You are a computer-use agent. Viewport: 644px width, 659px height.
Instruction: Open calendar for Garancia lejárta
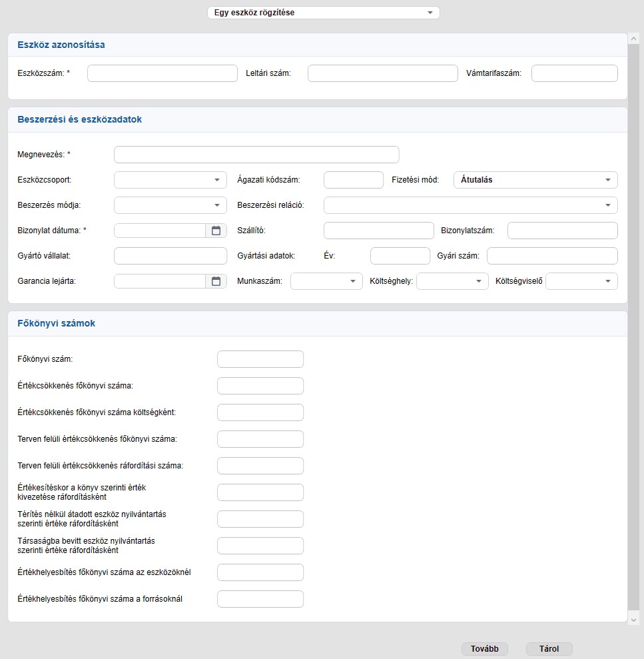coord(216,281)
